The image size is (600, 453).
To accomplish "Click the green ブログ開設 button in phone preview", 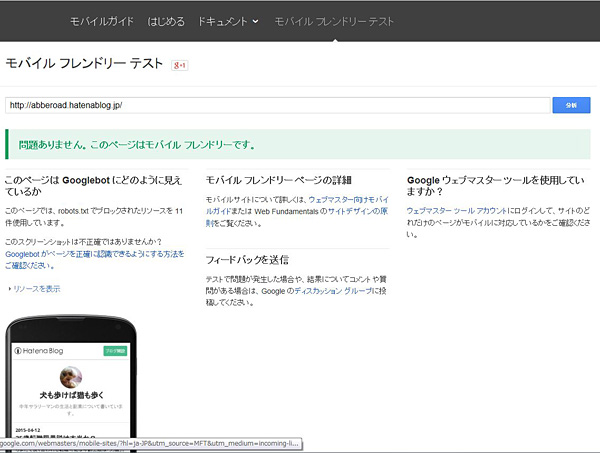I will coord(115,351).
